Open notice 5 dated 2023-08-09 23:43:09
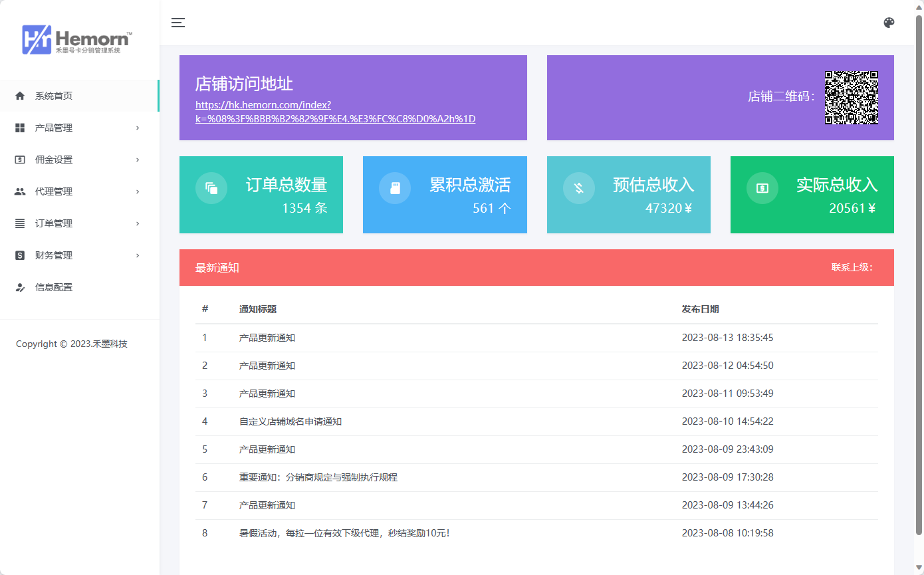Screen dimensions: 924x575 [x=267, y=449]
